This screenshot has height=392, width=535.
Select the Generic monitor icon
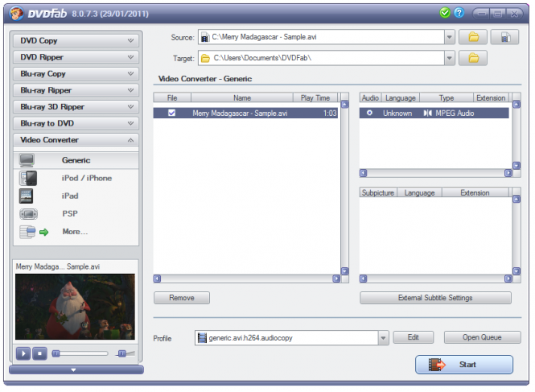[27, 160]
